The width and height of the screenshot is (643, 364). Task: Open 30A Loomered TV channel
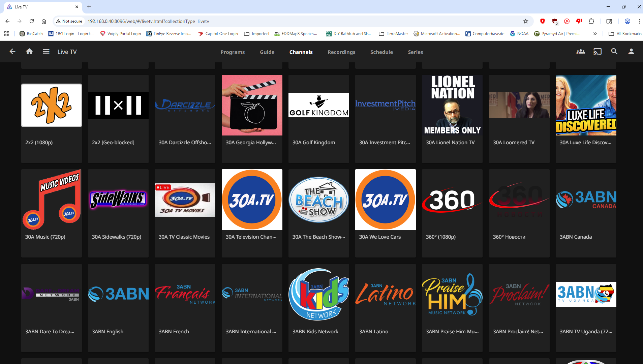519,119
